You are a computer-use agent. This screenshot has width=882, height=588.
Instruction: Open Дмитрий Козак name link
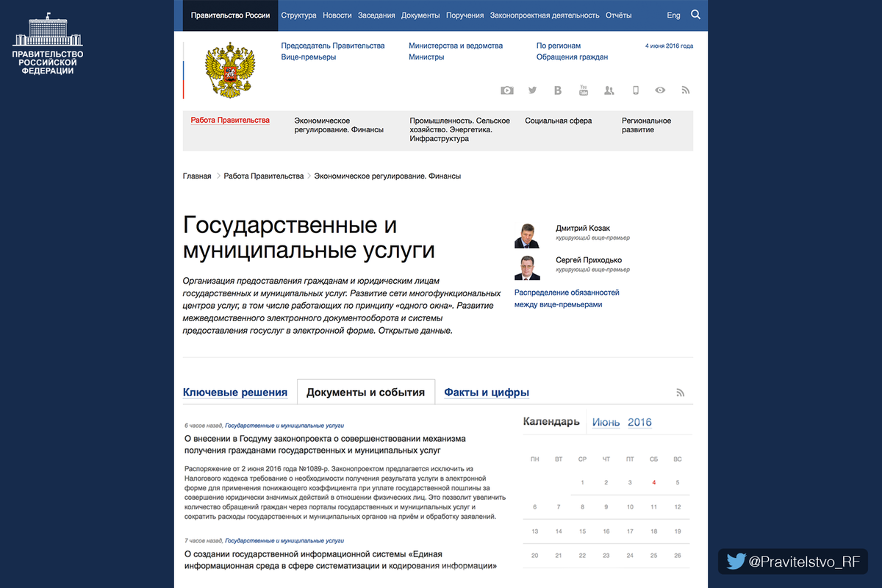583,229
